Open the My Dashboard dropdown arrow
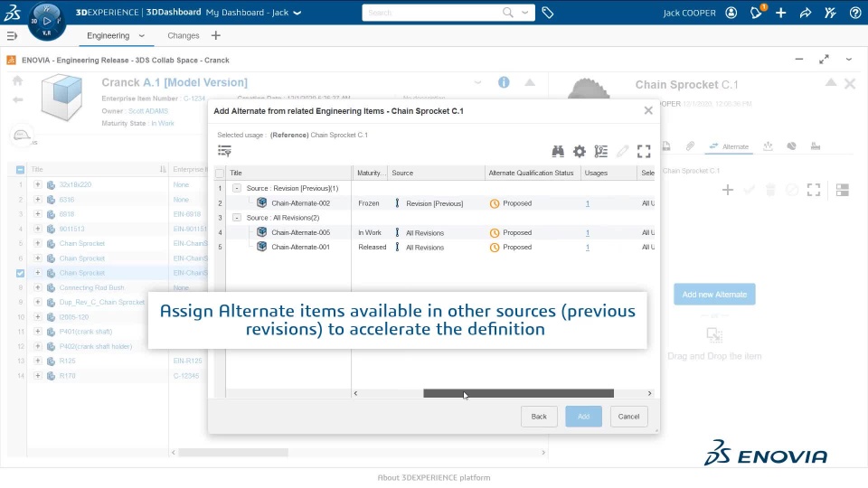 [297, 13]
